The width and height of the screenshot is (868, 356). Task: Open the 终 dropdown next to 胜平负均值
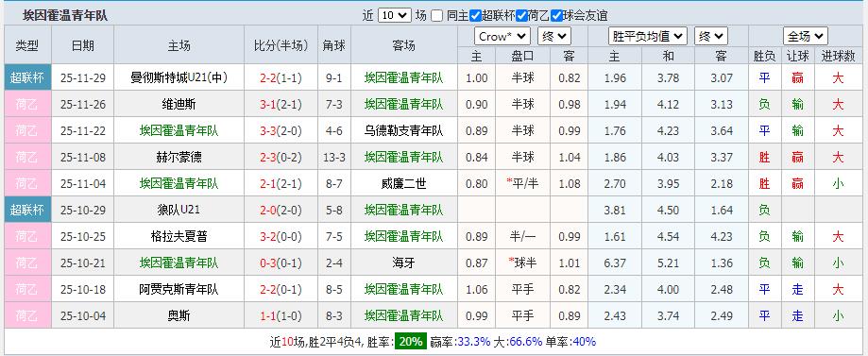pos(711,37)
